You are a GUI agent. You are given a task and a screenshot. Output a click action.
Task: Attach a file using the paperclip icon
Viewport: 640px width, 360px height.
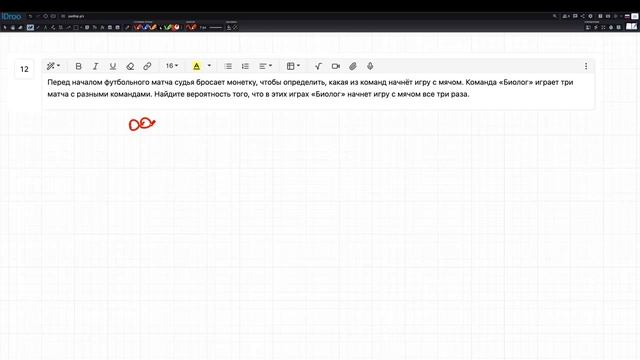point(353,66)
